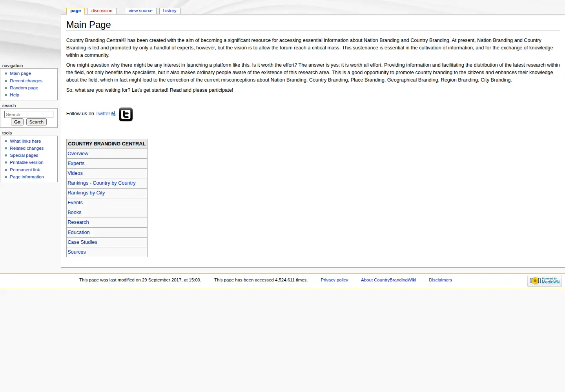
Task: Open What links here tool
Action: click(x=26, y=141)
